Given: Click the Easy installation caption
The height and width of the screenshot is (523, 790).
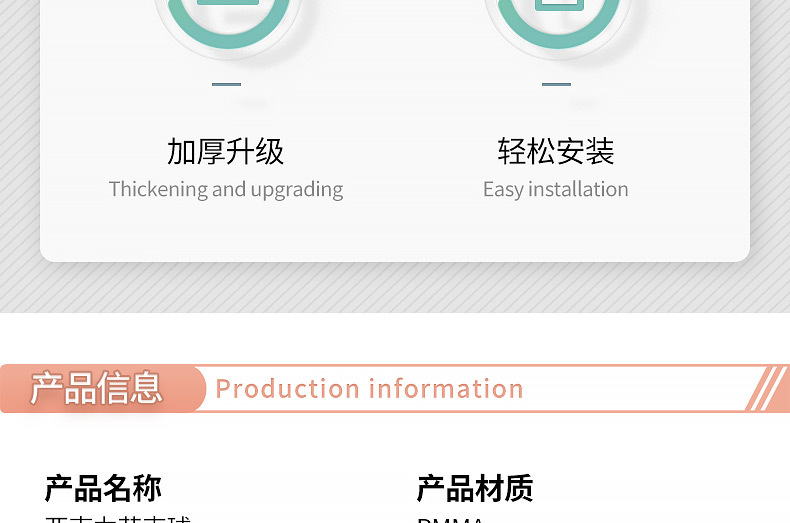Looking at the screenshot, I should click(x=556, y=190).
